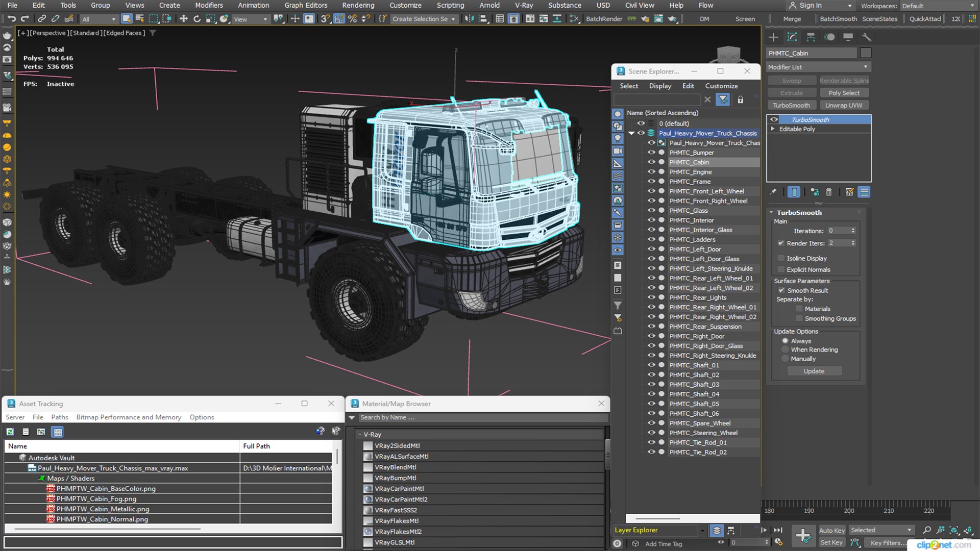Select the When Rendering radio option
This screenshot has height=551, width=980.
785,349
